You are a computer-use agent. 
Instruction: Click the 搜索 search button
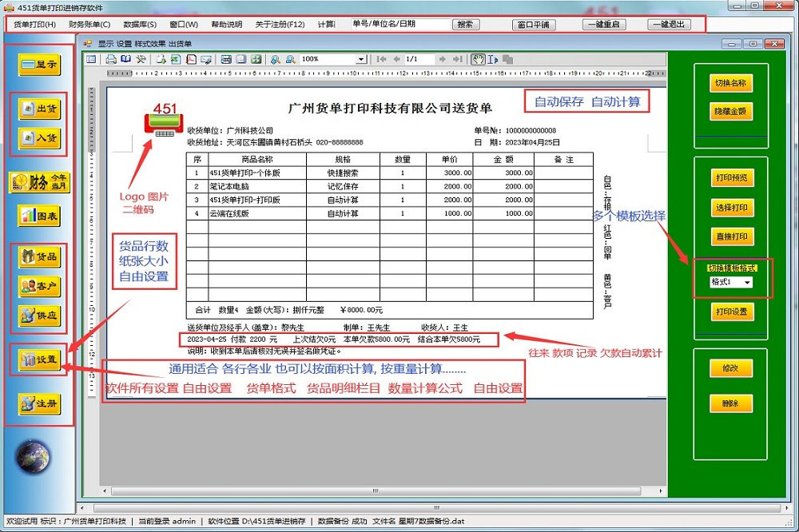point(466,25)
